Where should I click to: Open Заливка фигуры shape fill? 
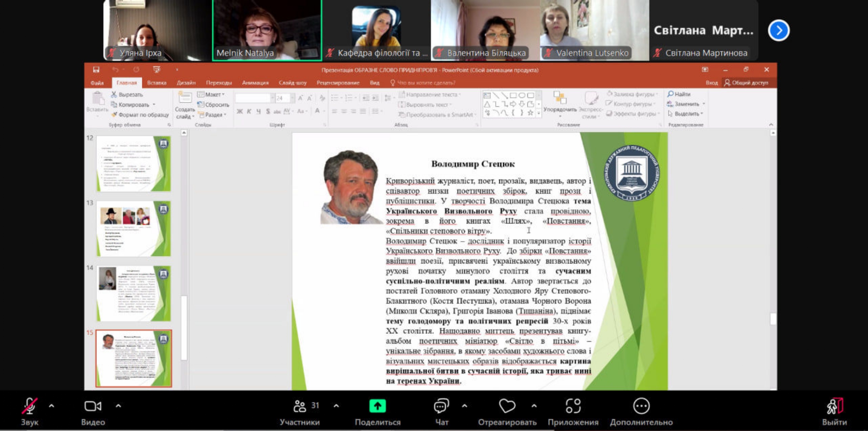632,94
